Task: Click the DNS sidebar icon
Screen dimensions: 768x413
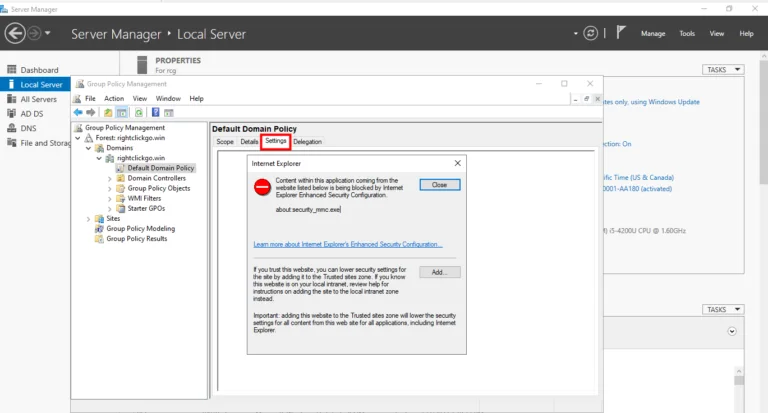Action: [x=12, y=128]
